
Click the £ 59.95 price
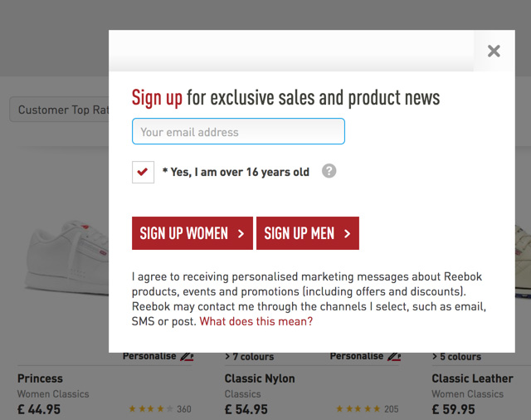pos(453,409)
